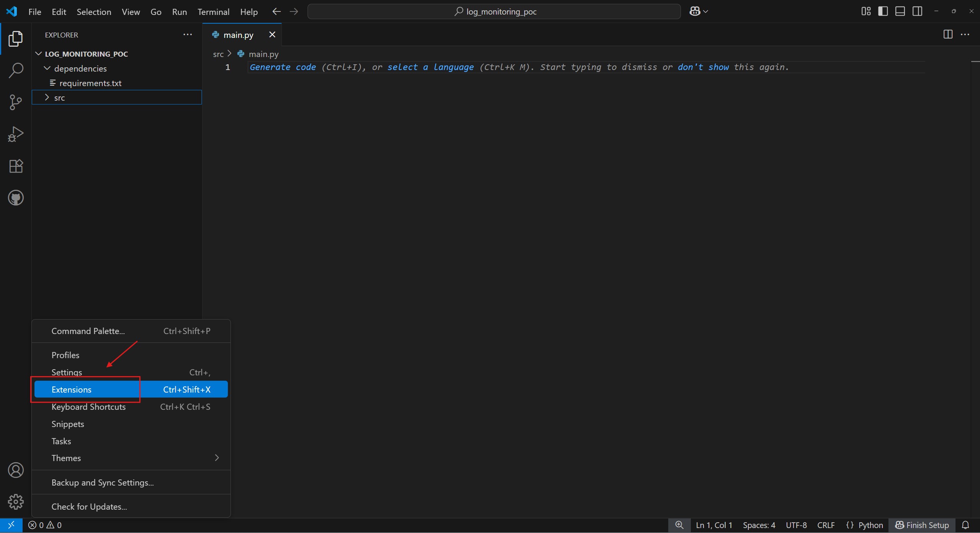
Task: Open the Search view in activity bar
Action: pos(16,70)
